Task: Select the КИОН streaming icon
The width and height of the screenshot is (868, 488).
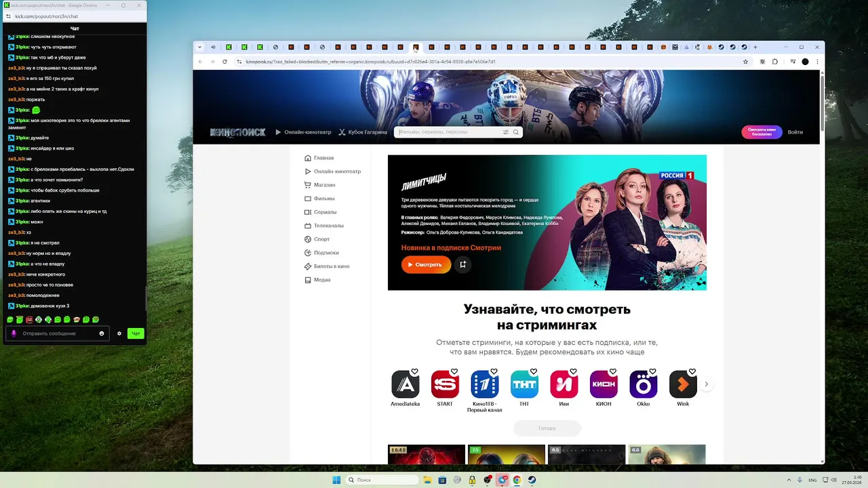Action: [604, 384]
